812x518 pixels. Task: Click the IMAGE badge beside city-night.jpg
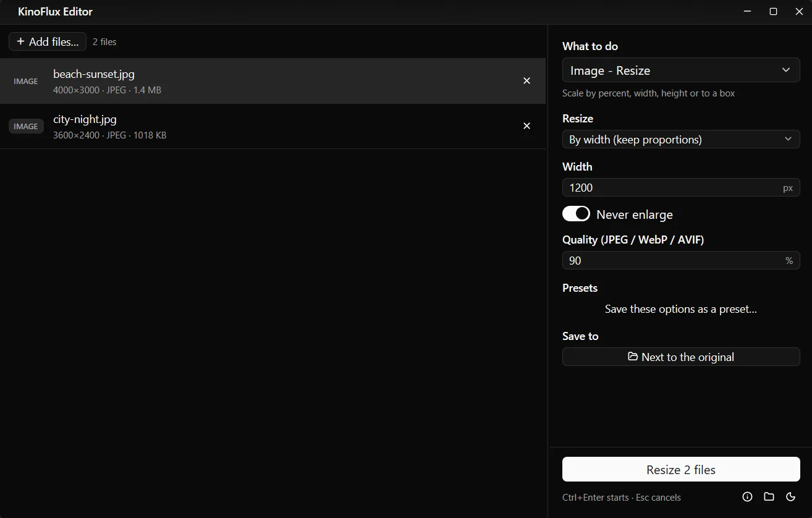[26, 126]
